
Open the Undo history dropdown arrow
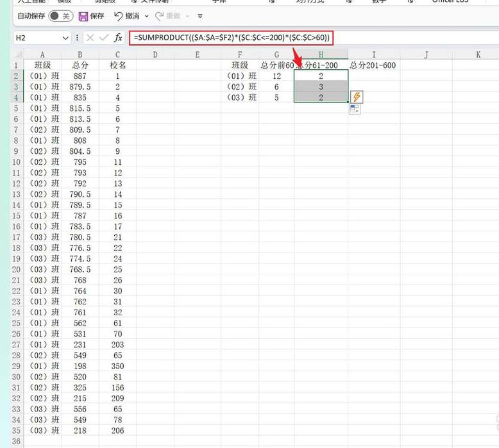(x=147, y=16)
